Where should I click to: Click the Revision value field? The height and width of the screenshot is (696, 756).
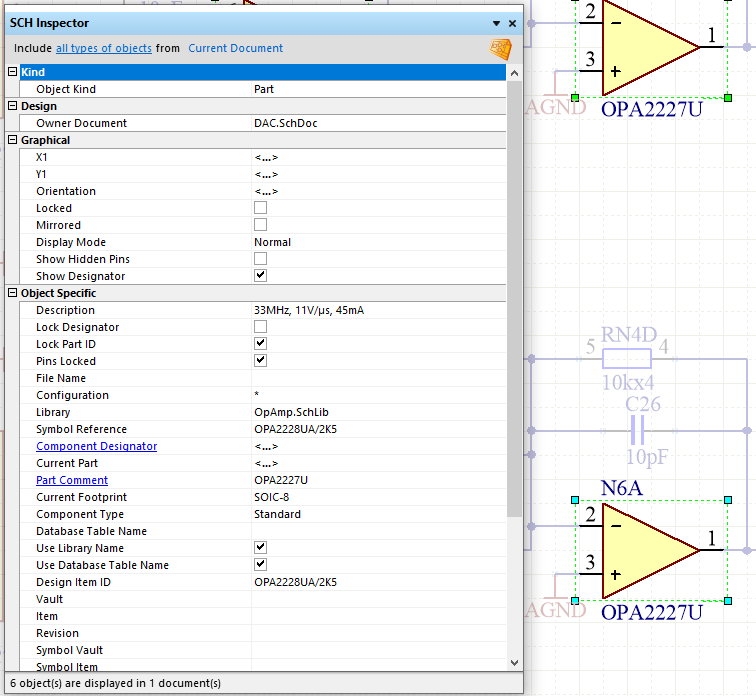point(378,633)
